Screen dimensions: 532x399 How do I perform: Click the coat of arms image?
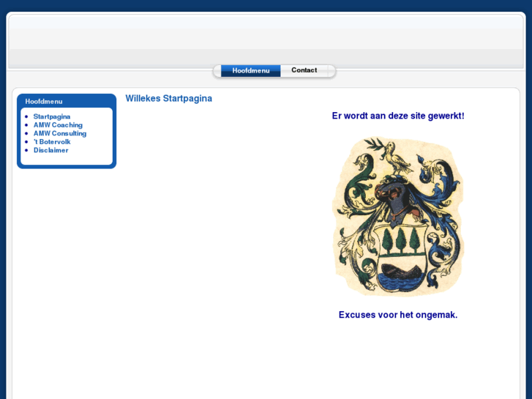coord(397,217)
